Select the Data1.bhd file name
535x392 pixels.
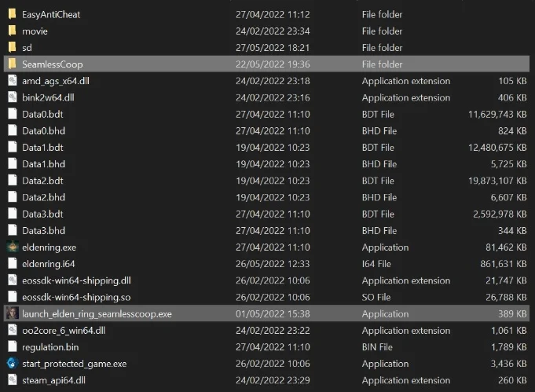click(43, 163)
